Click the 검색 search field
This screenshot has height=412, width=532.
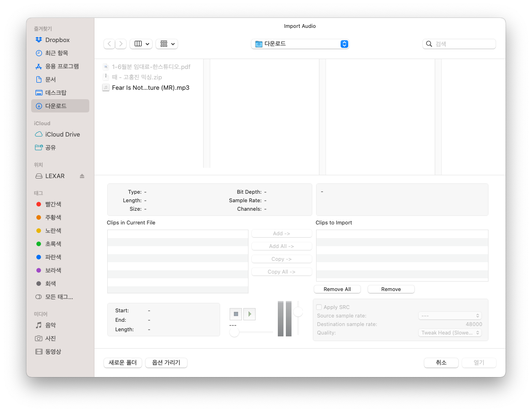(x=459, y=44)
